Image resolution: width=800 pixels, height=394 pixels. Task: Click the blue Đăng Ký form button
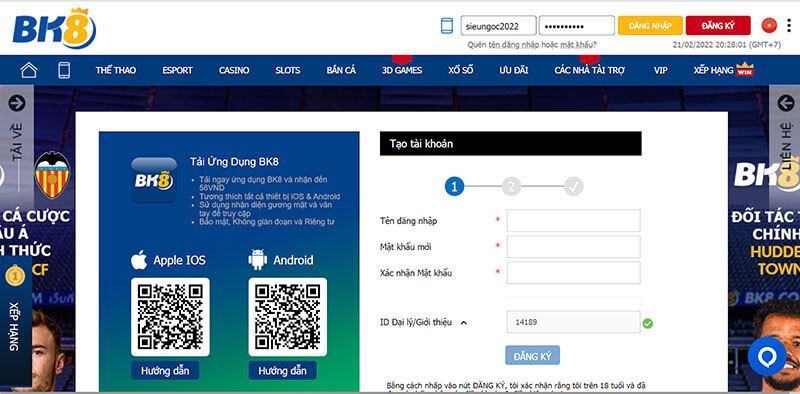tap(532, 355)
